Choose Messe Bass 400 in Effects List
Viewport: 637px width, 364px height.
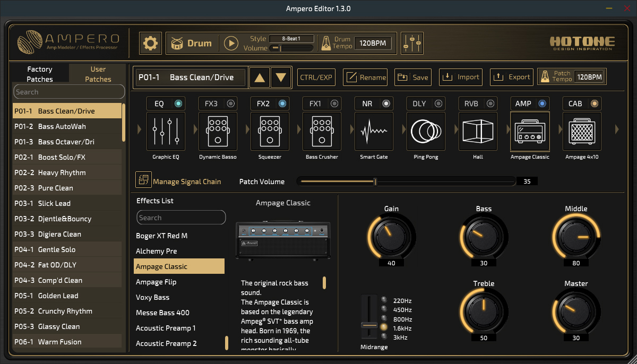(x=179, y=313)
